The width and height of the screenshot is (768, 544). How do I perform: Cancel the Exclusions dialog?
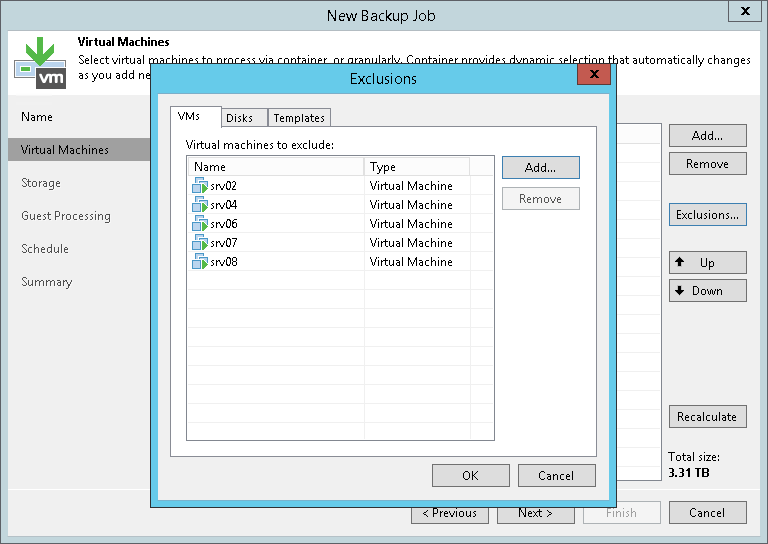coord(556,475)
